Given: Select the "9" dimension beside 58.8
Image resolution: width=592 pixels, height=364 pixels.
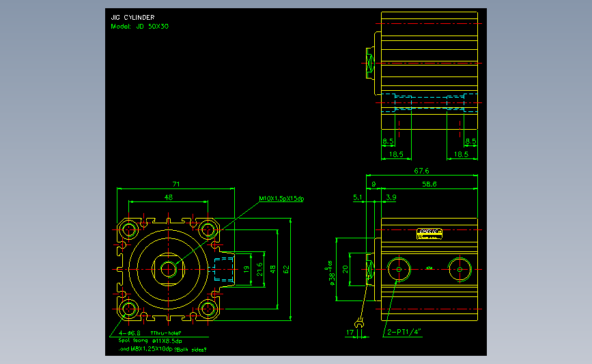Looking at the screenshot, I should (x=373, y=184).
